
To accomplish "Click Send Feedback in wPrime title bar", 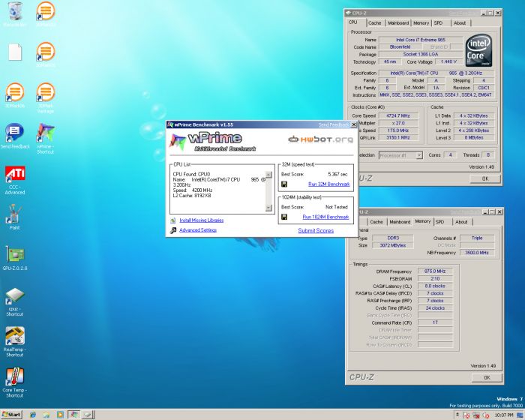I will pos(334,124).
